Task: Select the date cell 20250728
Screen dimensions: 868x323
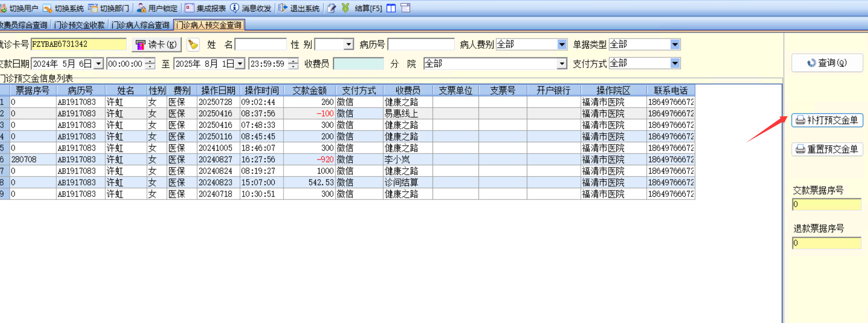Action: pos(218,102)
